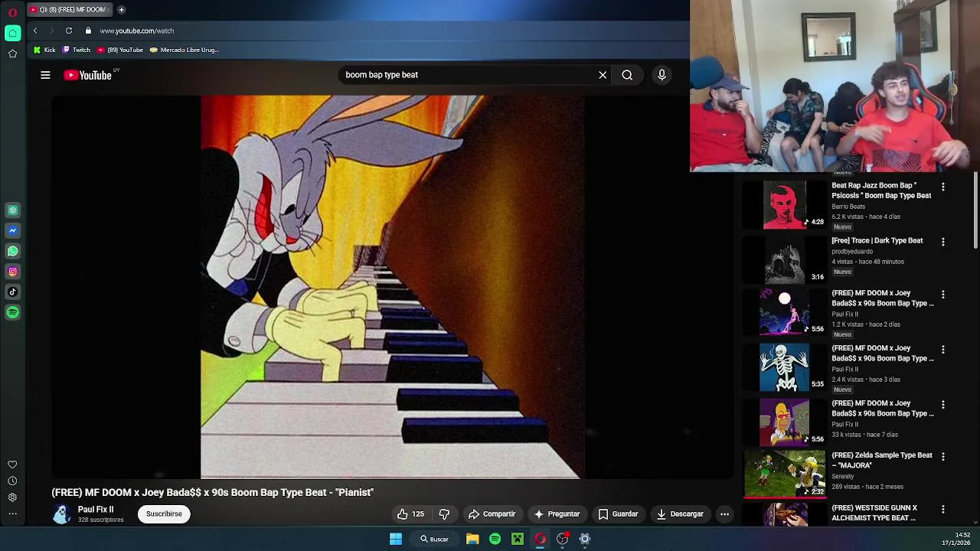
Task: Open the Westside Gunn x Alchemist title
Action: coord(874,513)
